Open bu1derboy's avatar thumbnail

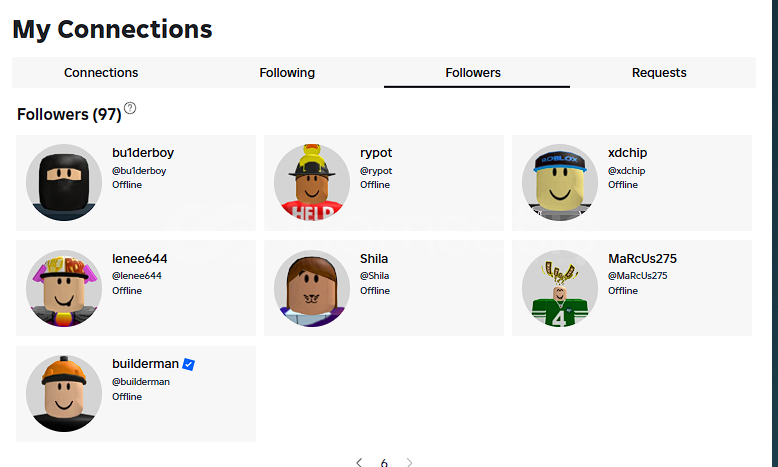coord(64,183)
